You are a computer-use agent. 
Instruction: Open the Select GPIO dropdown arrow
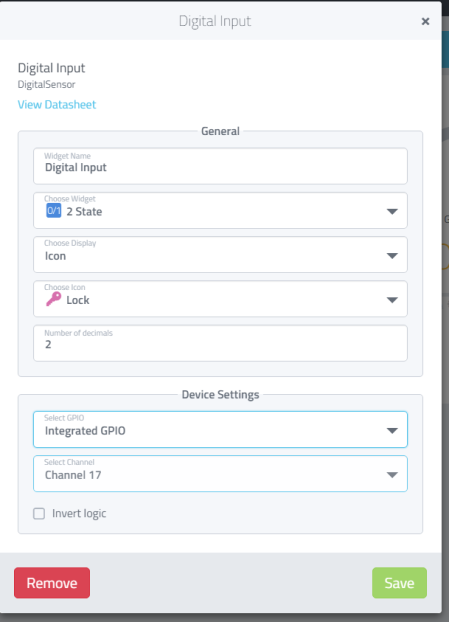(x=392, y=430)
